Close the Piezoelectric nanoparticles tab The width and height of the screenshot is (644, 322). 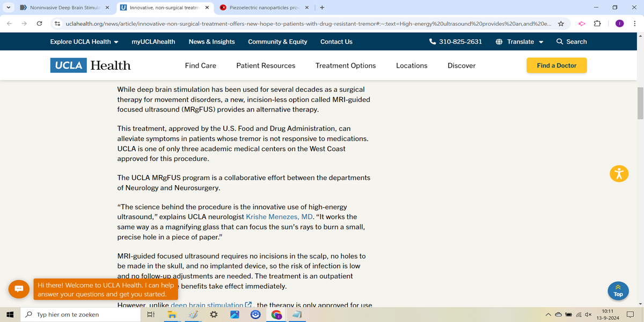[x=307, y=8]
